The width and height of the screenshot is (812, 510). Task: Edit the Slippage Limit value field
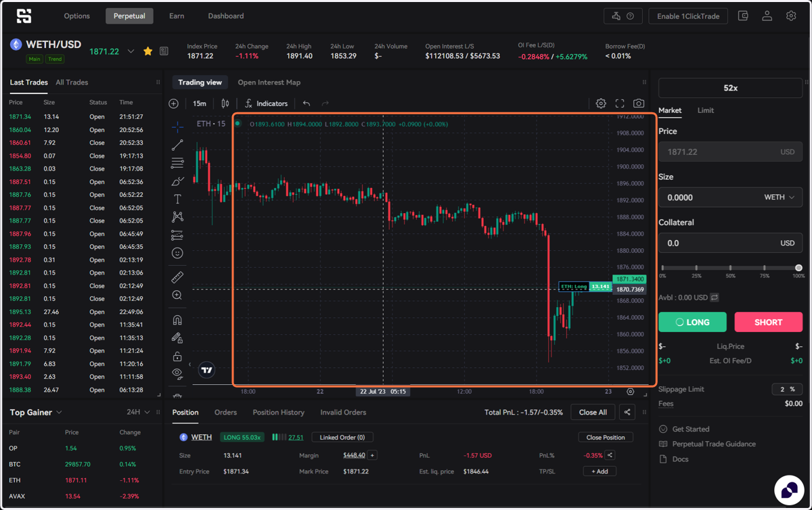coord(787,389)
